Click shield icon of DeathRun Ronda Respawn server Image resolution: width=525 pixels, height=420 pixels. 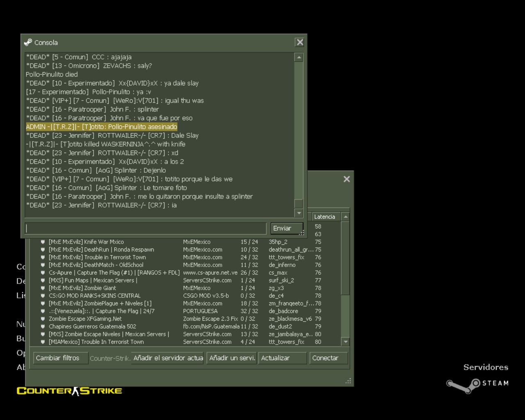[x=43, y=249]
